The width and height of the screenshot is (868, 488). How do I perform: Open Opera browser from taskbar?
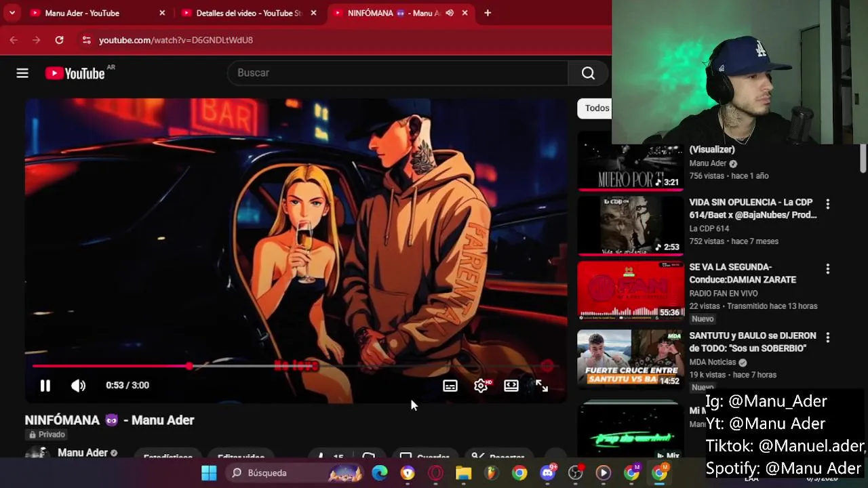[435, 473]
